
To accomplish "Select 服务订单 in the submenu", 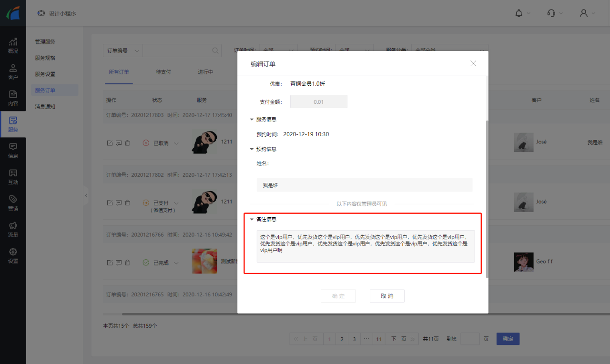I will point(54,90).
